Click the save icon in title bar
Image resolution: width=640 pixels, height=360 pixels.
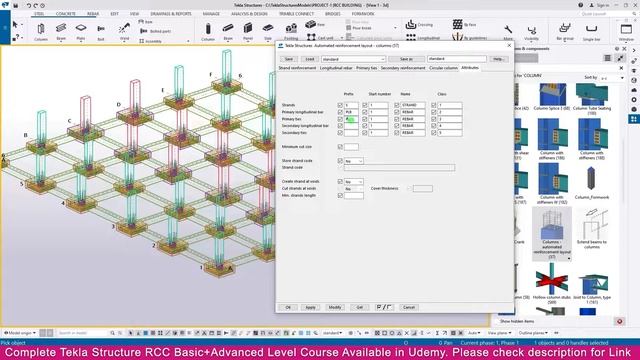(16, 6)
